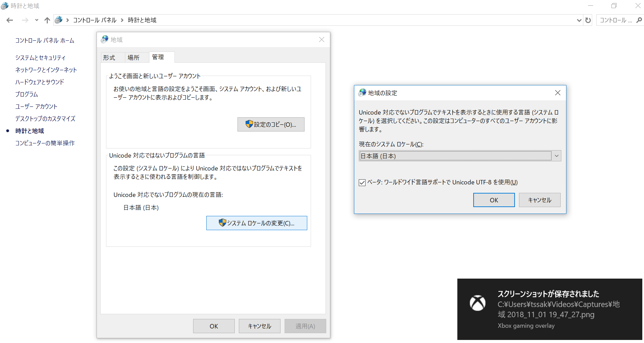Viewport: 644px width, 343px height.
Task: Click the Xbox logo in notification
Action: click(x=477, y=303)
